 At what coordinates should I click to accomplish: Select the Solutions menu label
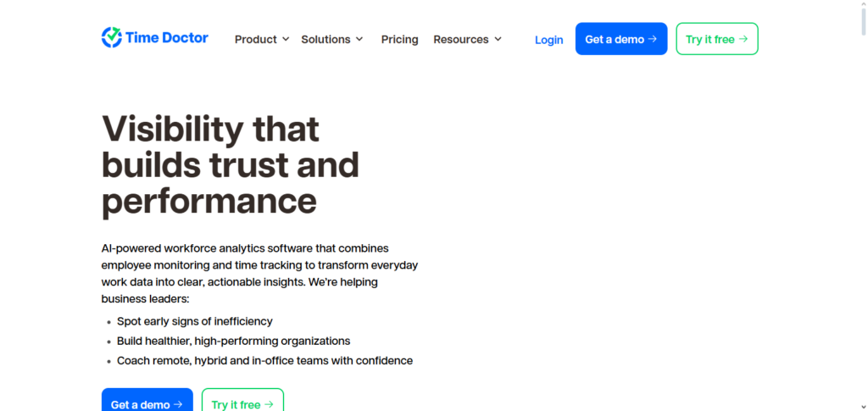coord(325,39)
